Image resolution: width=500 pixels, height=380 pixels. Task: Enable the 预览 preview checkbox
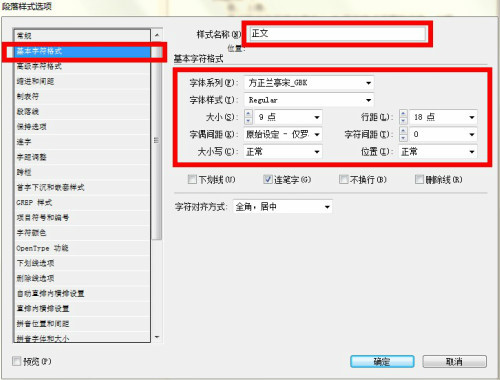16,361
